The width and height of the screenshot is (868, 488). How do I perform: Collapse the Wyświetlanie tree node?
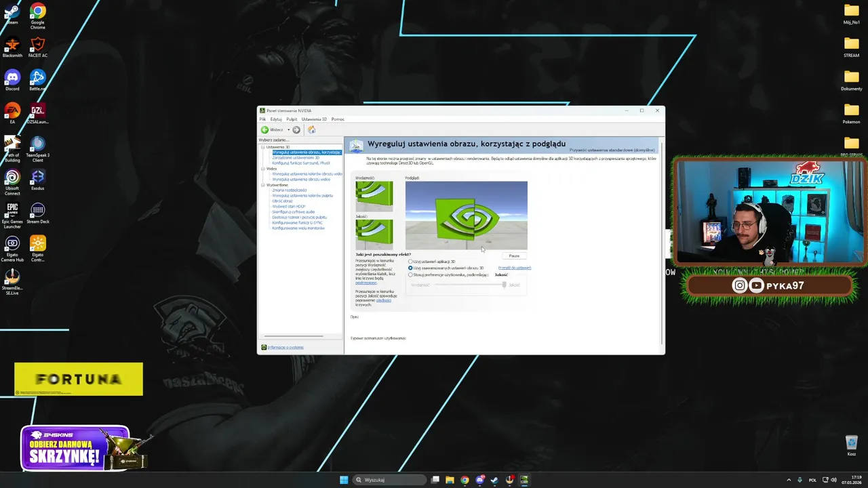[263, 185]
